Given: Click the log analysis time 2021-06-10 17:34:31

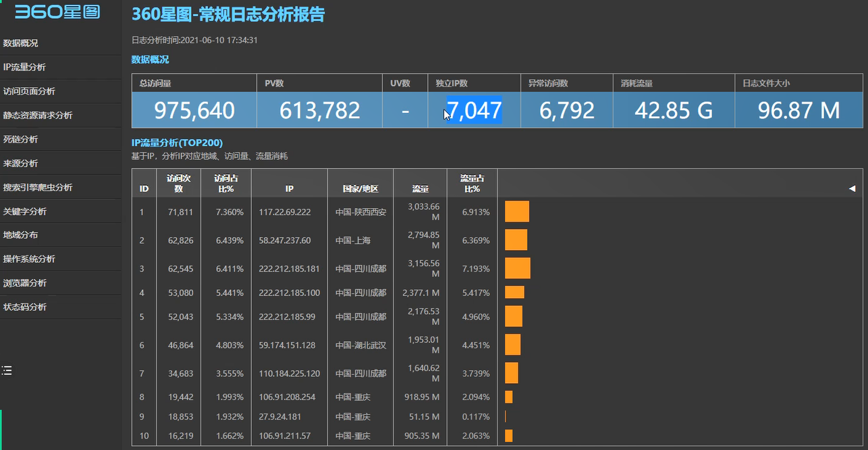Looking at the screenshot, I should pos(219,41).
